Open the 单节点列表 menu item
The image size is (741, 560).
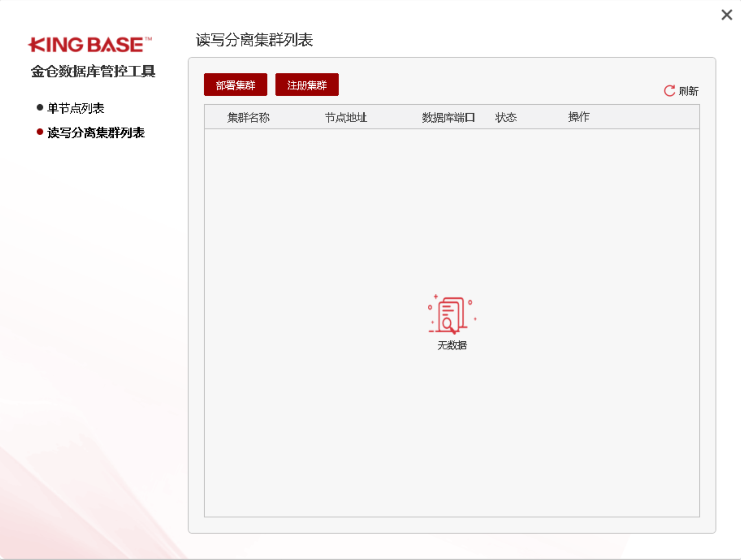pos(76,108)
